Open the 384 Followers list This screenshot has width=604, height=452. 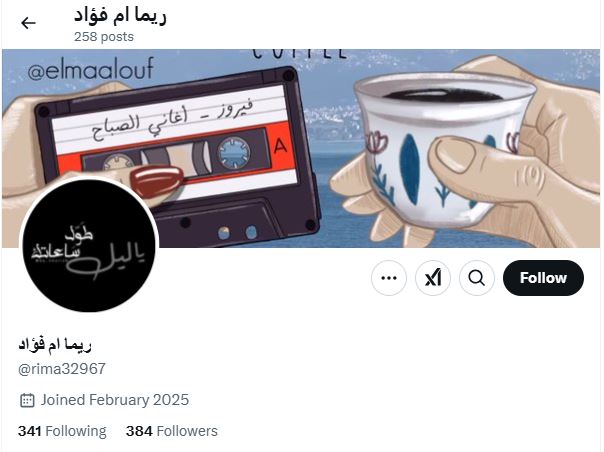[172, 431]
